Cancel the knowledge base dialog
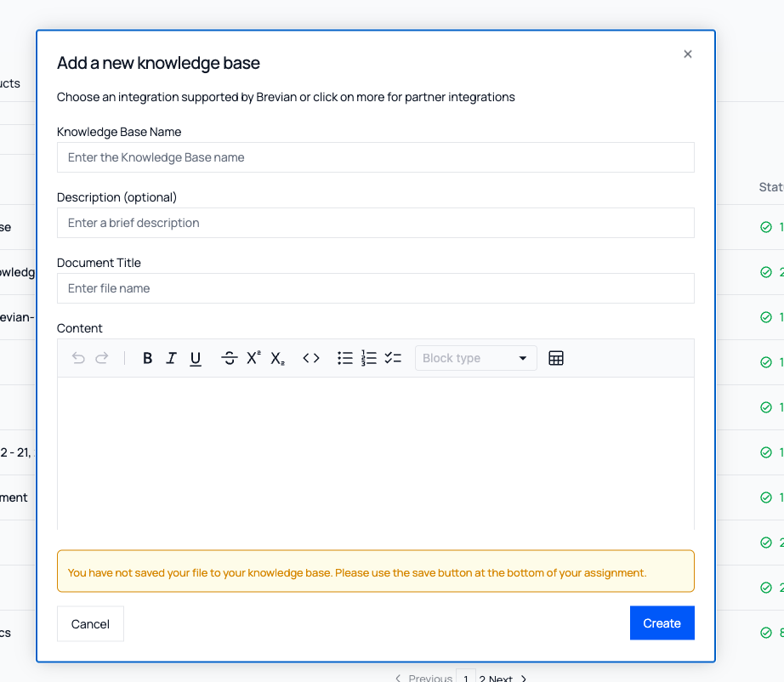784x682 pixels. point(90,623)
